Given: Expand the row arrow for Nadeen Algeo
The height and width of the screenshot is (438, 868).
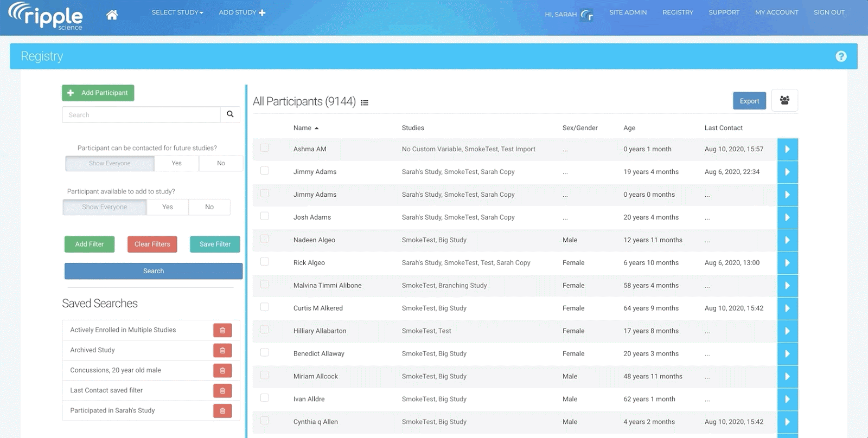Looking at the screenshot, I should (x=787, y=240).
